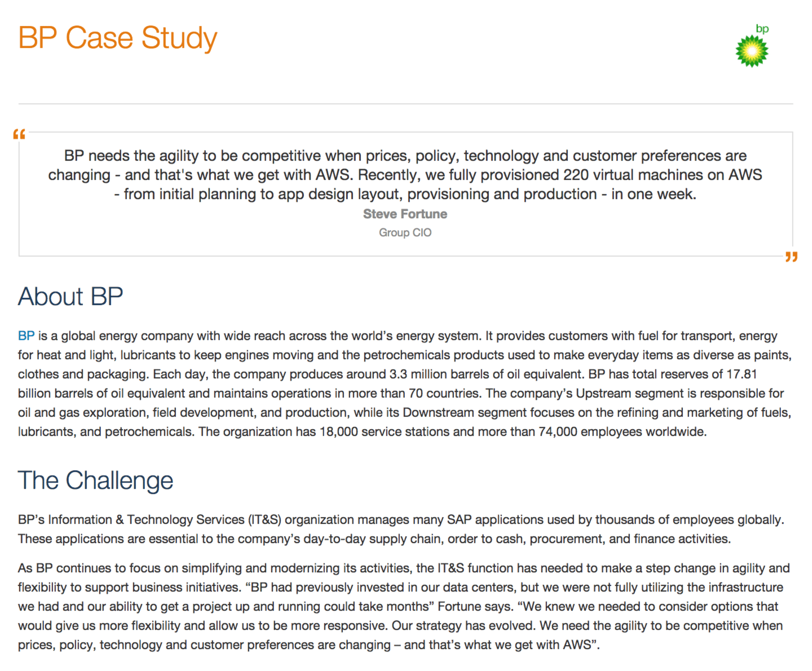Screen dimensions: 812x671
Task: Click the horizontal divider below the title
Action: click(x=405, y=104)
